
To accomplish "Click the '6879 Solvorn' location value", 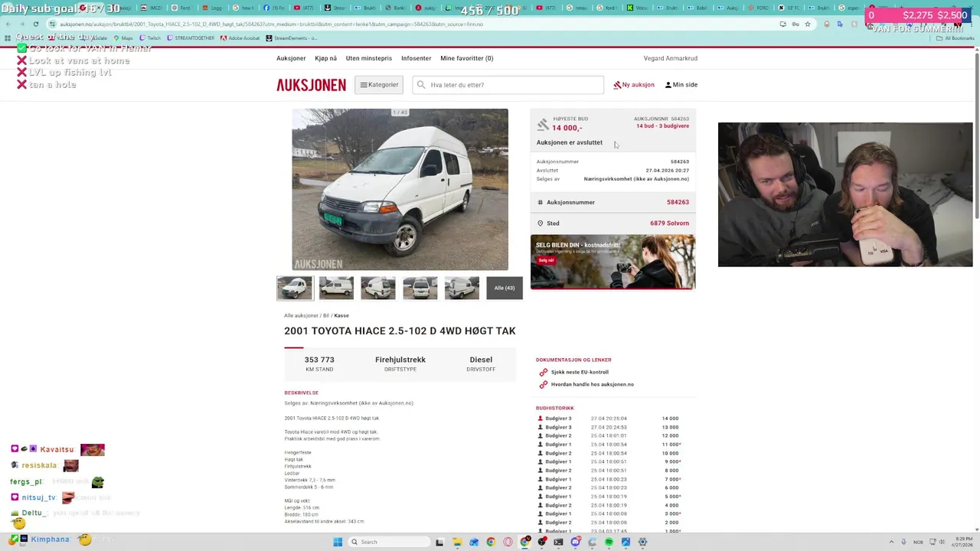I will point(670,223).
